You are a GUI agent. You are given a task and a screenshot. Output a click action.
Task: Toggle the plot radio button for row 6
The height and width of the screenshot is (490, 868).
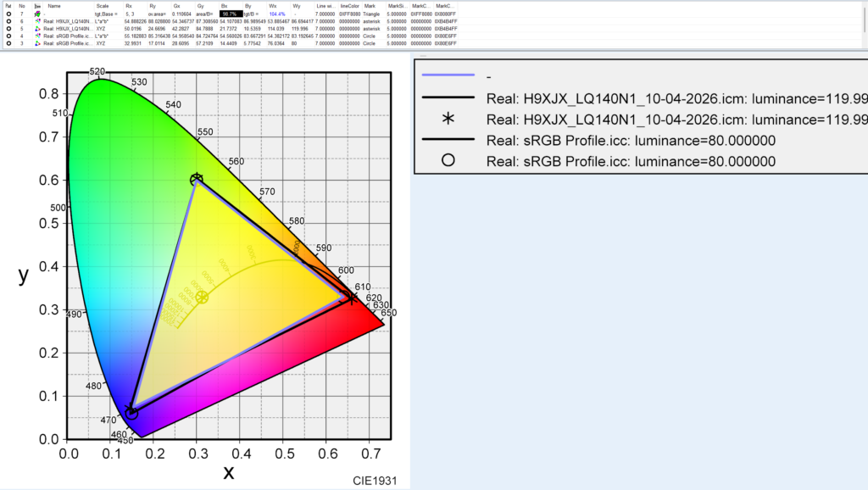pos(8,22)
